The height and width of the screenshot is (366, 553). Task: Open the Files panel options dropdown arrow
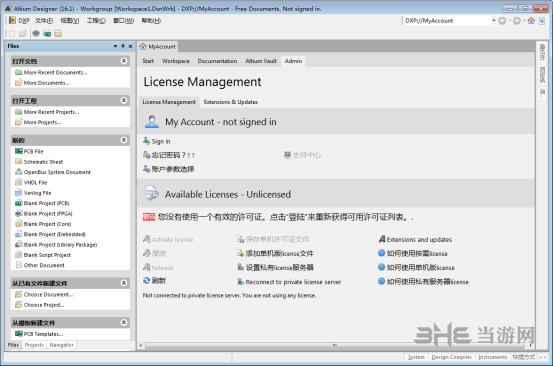115,46
